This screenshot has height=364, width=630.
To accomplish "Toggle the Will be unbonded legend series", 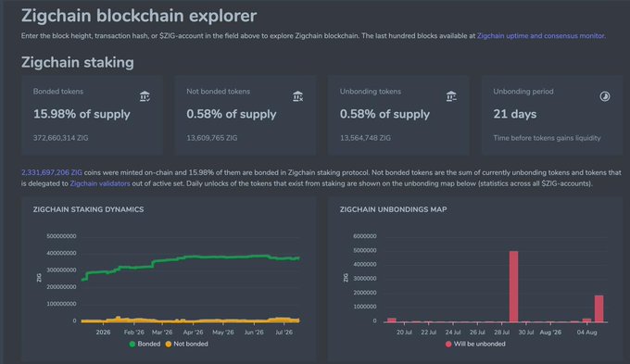I will 475,344.
